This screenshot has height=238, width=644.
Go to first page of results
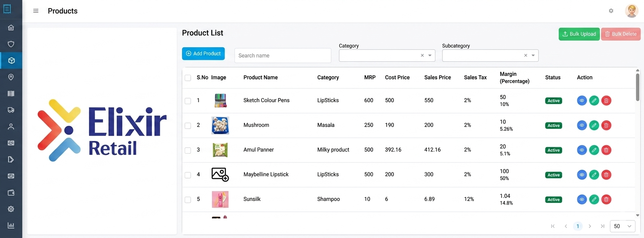553,226
